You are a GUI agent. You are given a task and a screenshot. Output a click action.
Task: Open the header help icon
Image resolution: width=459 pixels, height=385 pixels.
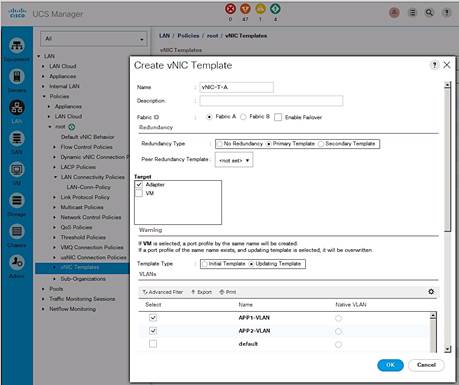pyautogui.click(x=446, y=13)
